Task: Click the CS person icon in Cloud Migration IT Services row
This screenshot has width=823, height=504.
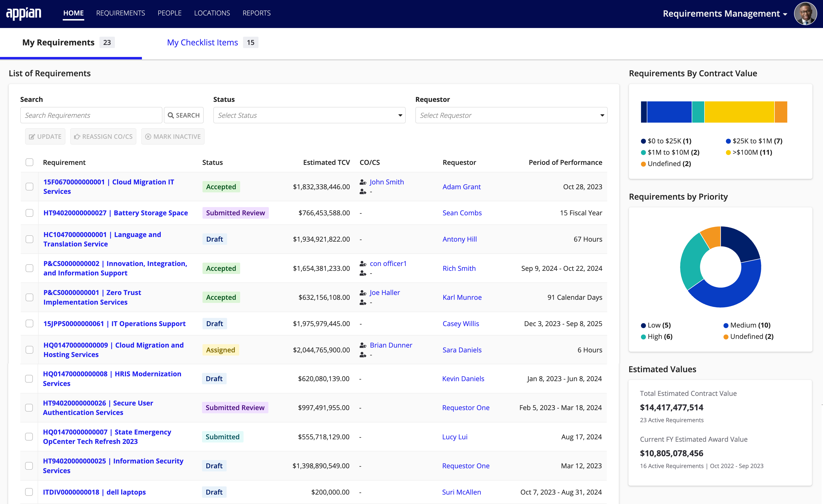Action: [x=363, y=192]
